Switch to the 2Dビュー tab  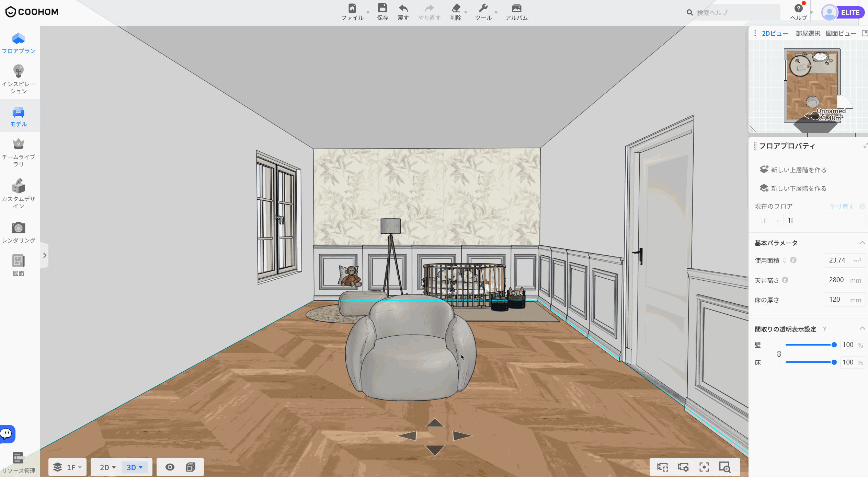(775, 33)
